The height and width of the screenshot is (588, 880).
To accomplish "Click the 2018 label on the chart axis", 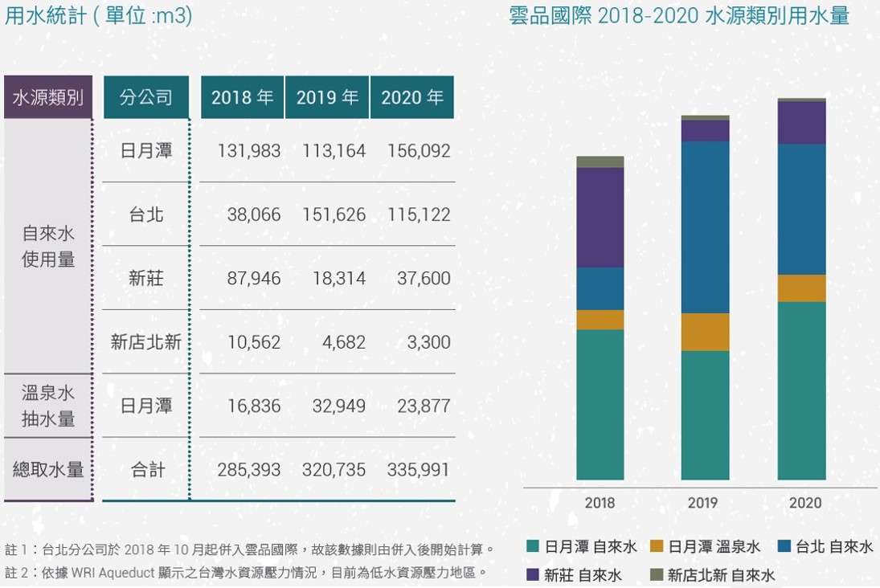I will [x=600, y=503].
